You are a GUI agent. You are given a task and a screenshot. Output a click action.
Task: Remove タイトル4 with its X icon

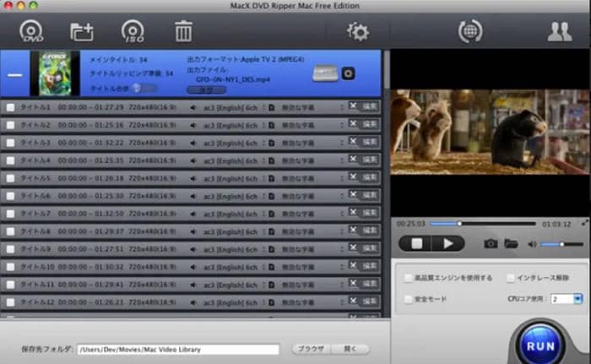pyautogui.click(x=353, y=159)
